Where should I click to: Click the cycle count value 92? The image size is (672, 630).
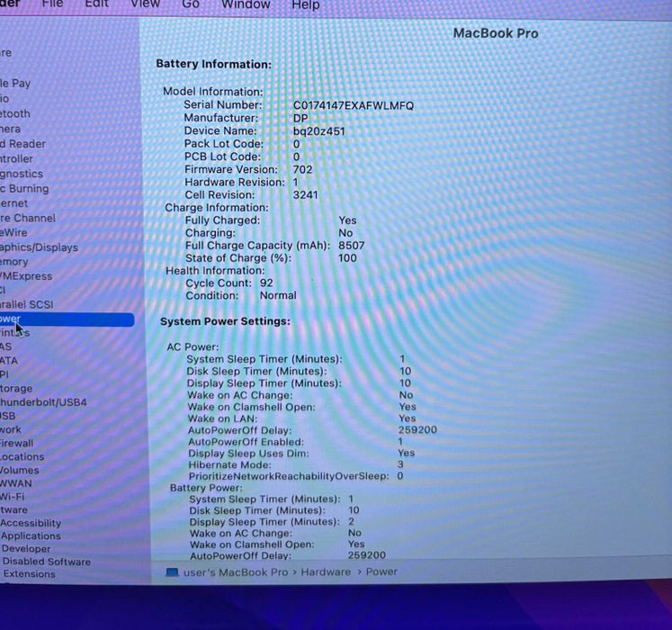pos(266,283)
